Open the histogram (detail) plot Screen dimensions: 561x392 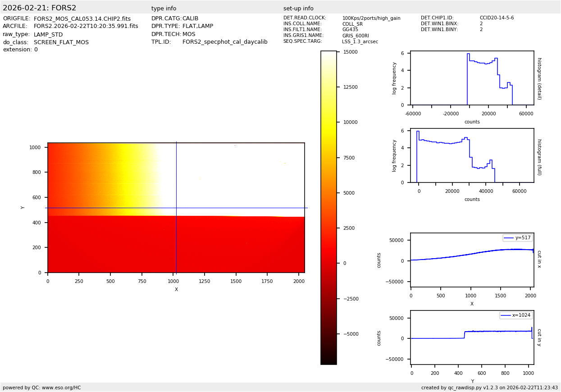(x=472, y=78)
